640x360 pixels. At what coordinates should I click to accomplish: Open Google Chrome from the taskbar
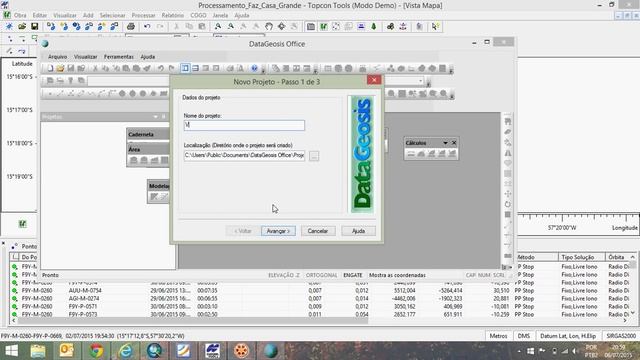pyautogui.click(x=96, y=351)
